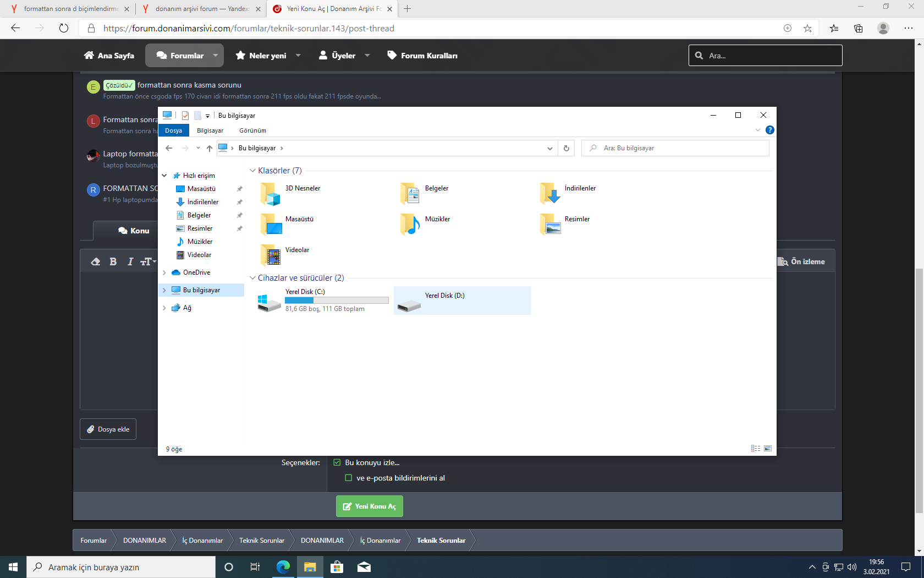Click the Explorer search box 'Ara: Bu bilgisayar'
Image resolution: width=924 pixels, height=578 pixels.
(675, 148)
